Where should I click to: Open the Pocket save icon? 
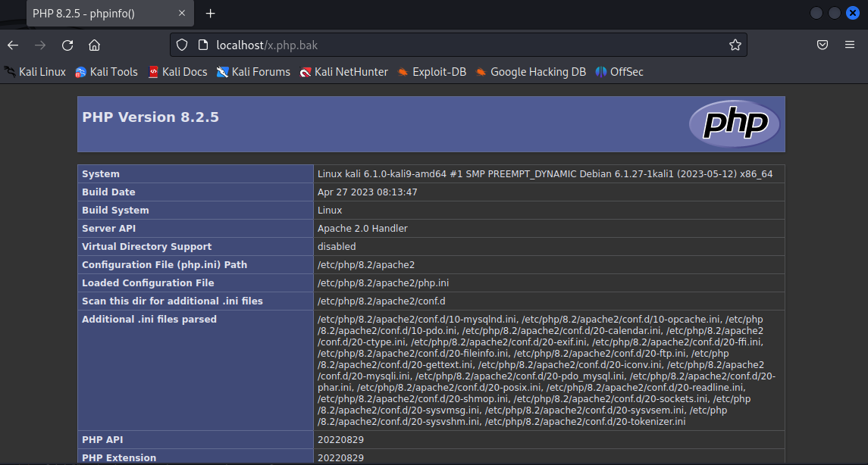[823, 45]
